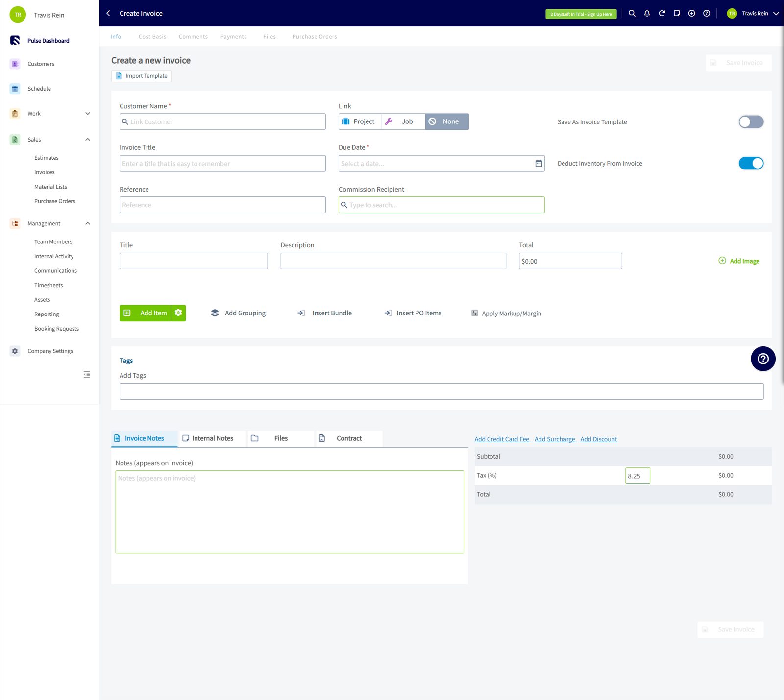Toggle Save As Invoice Template switch

coord(751,121)
